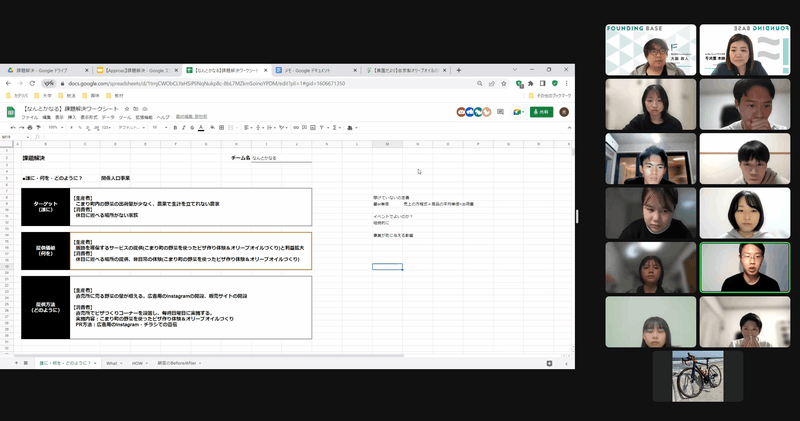Open the text color picker
The image size is (800, 421).
point(201,128)
